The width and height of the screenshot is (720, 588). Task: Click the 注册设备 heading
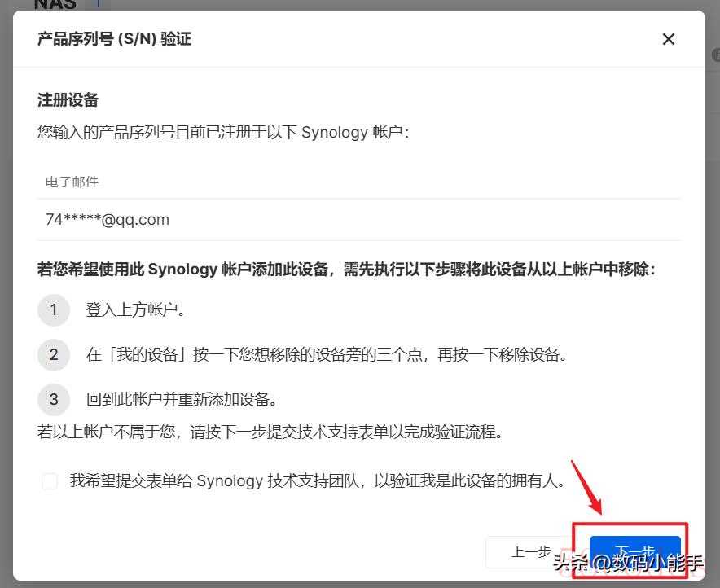click(x=68, y=99)
